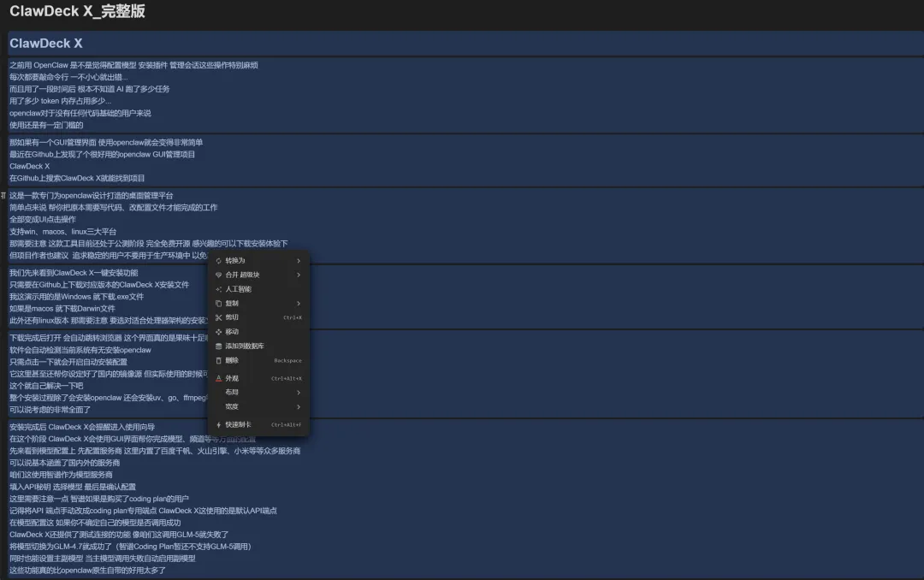The width and height of the screenshot is (924, 580).
Task: Click the line '这里需要注意一点 智谱如果是购买了coding plan的用户'
Action: tap(99, 499)
